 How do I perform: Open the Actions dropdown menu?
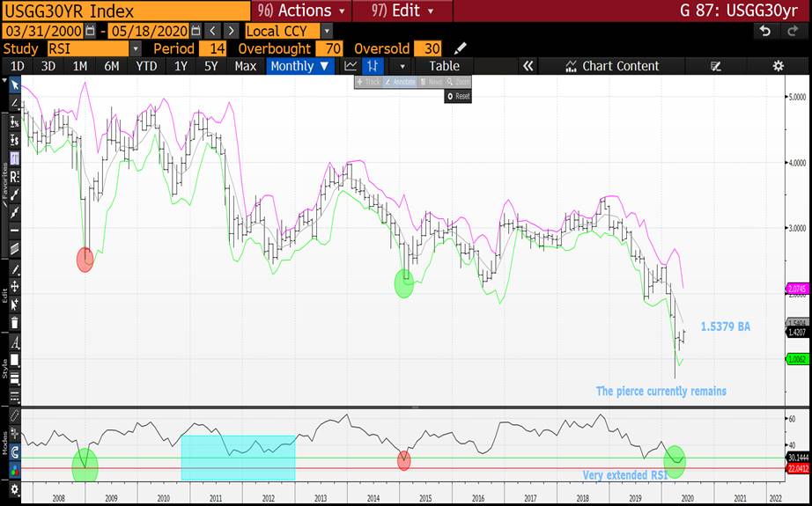tap(301, 11)
